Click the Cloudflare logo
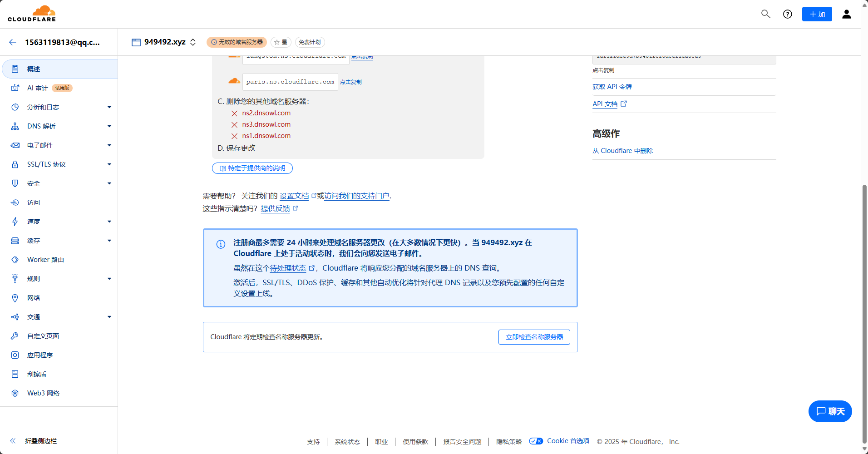The image size is (868, 454). (32, 14)
